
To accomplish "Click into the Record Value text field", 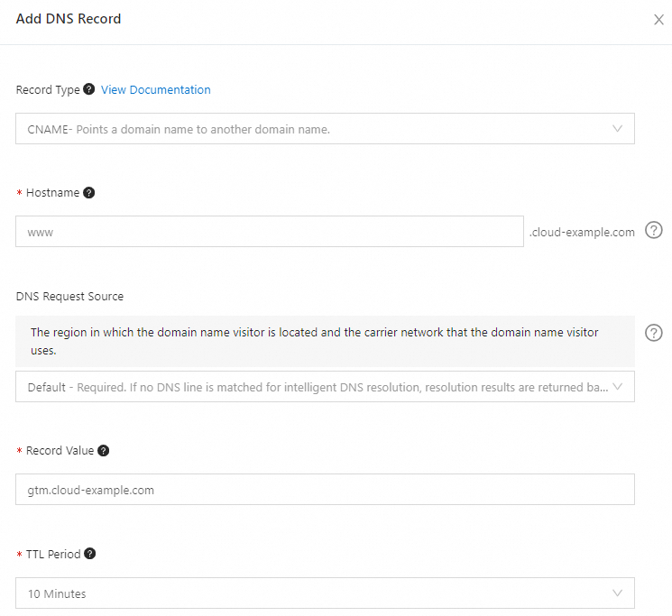I will 325,490.
